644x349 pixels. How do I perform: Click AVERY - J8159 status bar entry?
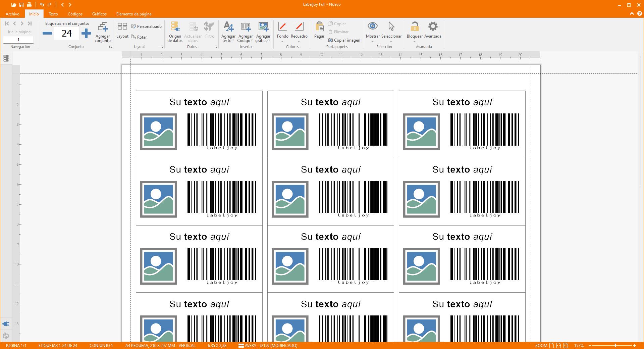268,345
